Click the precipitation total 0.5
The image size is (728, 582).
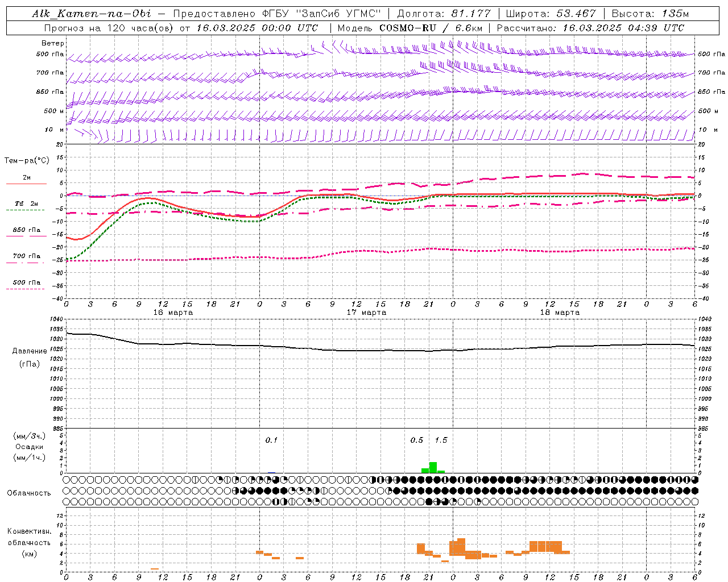point(417,440)
